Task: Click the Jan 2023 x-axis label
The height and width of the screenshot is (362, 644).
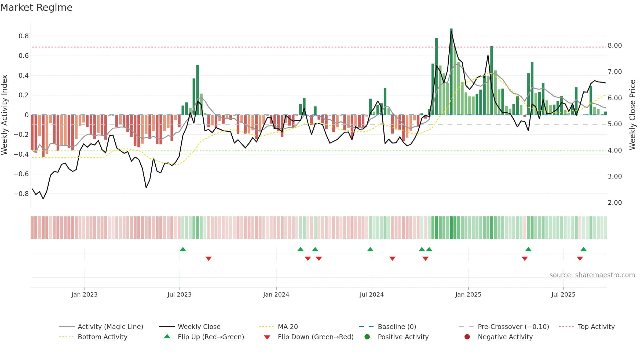Action: pyautogui.click(x=85, y=294)
